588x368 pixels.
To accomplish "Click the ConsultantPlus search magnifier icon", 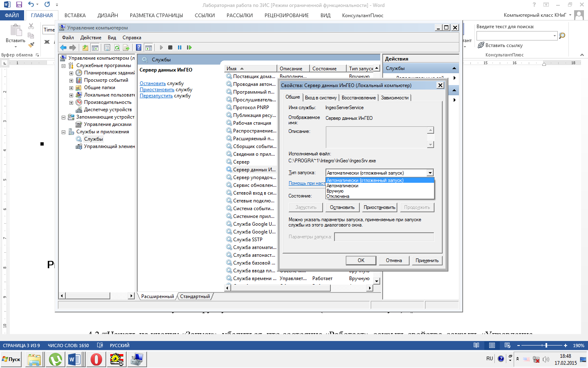I will tap(562, 36).
